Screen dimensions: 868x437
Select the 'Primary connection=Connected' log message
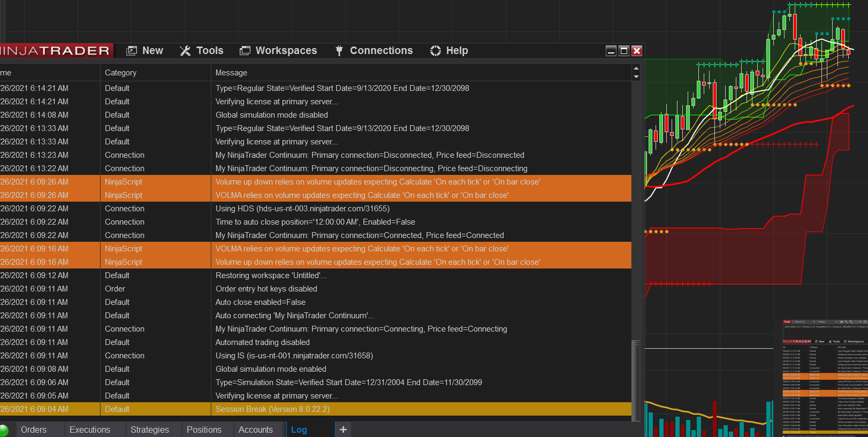(360, 235)
